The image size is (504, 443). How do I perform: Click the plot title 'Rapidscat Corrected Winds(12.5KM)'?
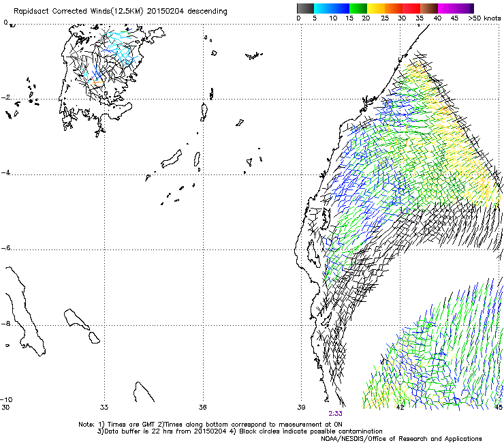[78, 12]
